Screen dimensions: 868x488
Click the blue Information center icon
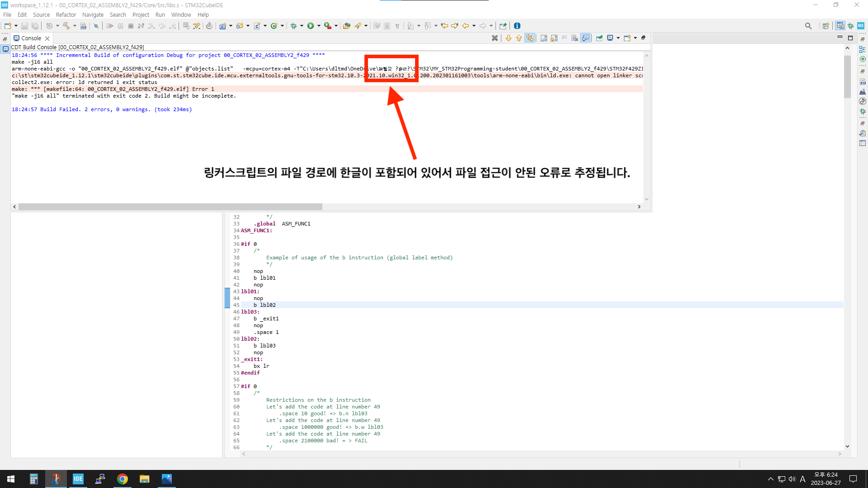point(517,26)
